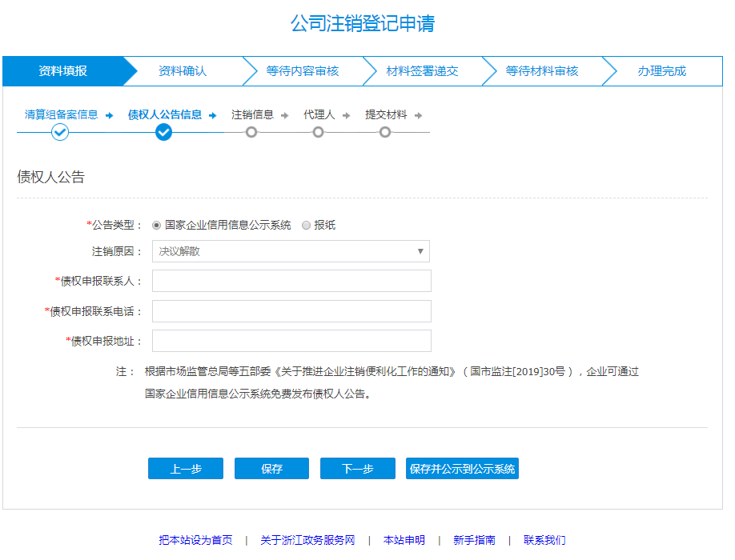Click the completed checkmark on 清算组备案信息 step
Viewport: 735px width, 560px height.
(59, 132)
